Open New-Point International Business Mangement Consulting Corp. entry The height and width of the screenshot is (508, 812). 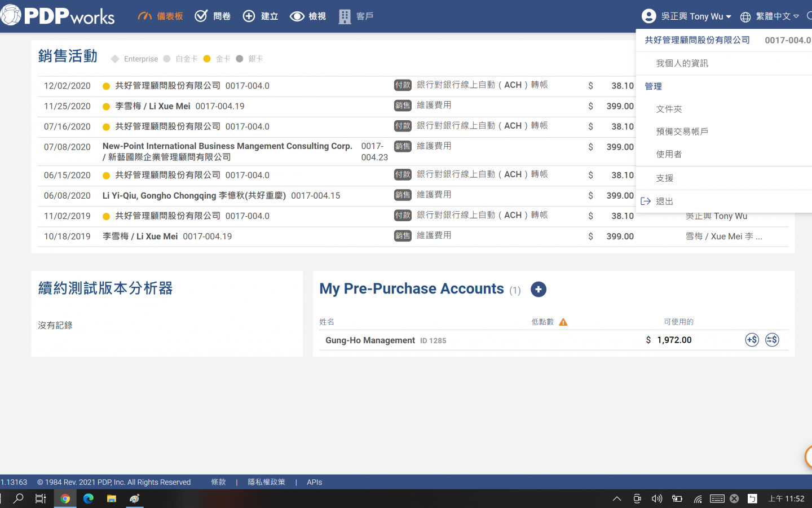[x=227, y=151]
